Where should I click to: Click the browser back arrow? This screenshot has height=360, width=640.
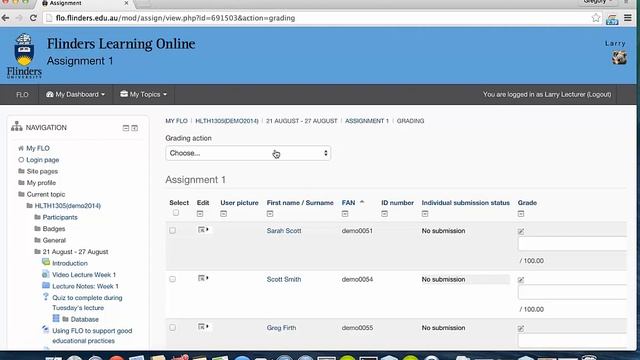tap(5, 18)
